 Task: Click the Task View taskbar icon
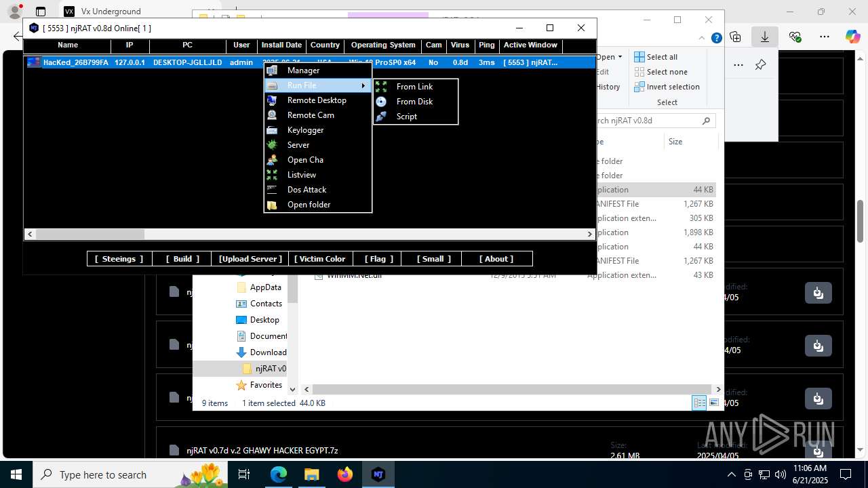tap(245, 474)
